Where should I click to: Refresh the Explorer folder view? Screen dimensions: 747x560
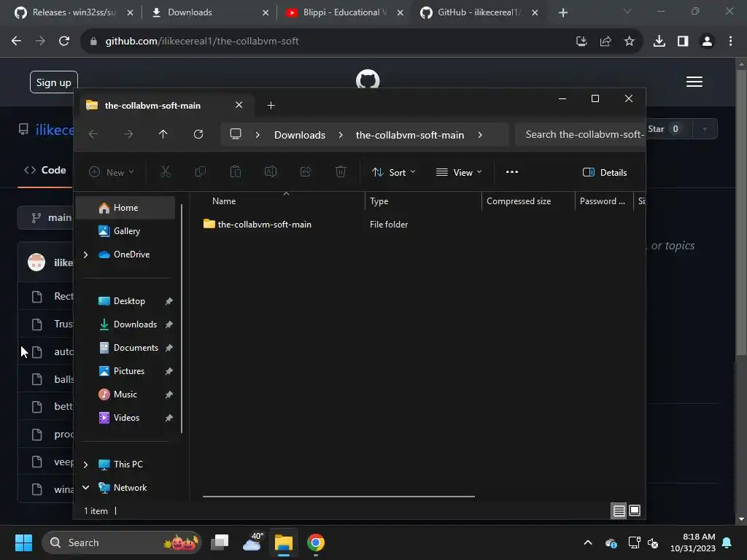click(x=198, y=134)
